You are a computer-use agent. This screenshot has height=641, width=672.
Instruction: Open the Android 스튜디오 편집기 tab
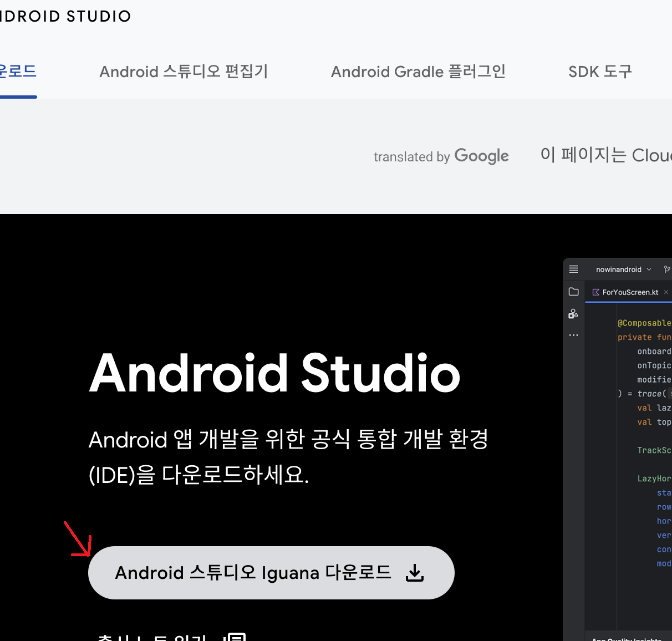click(184, 72)
